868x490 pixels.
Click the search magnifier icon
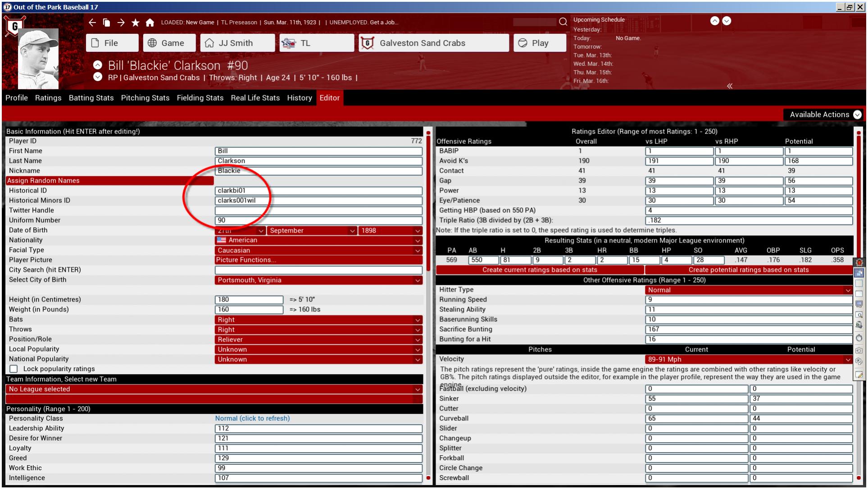pyautogui.click(x=563, y=22)
